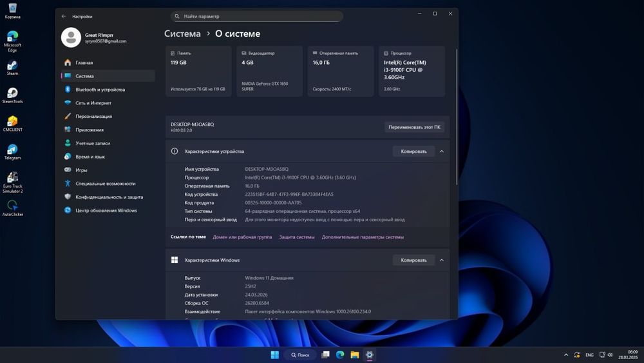
Task: Click the Settings gear on the taskbar
Action: [369, 355]
